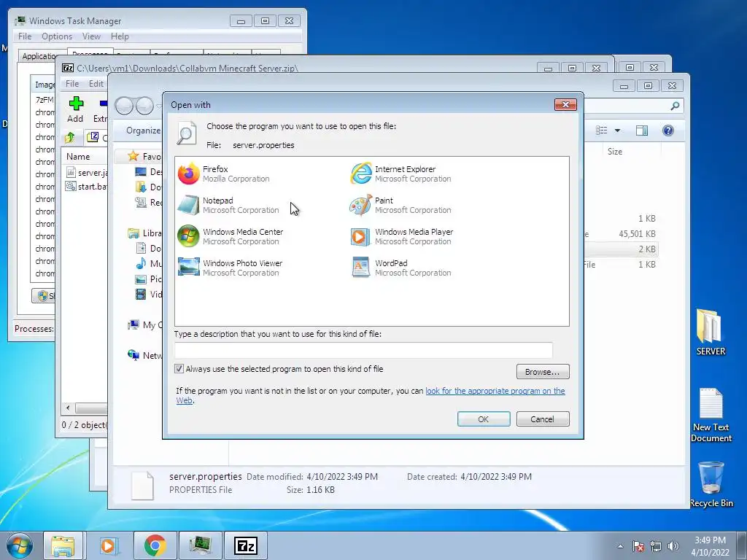Open the taskbar clock showing 3:49 PM
747x560 pixels.
click(710, 546)
